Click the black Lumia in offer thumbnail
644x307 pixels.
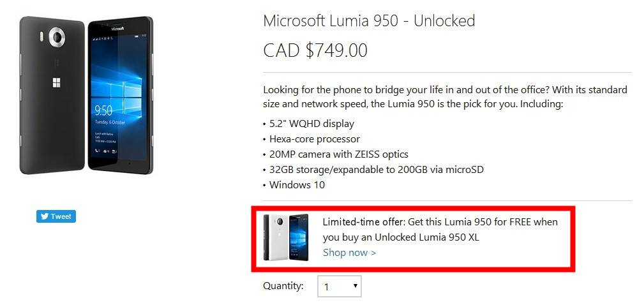[298, 237]
